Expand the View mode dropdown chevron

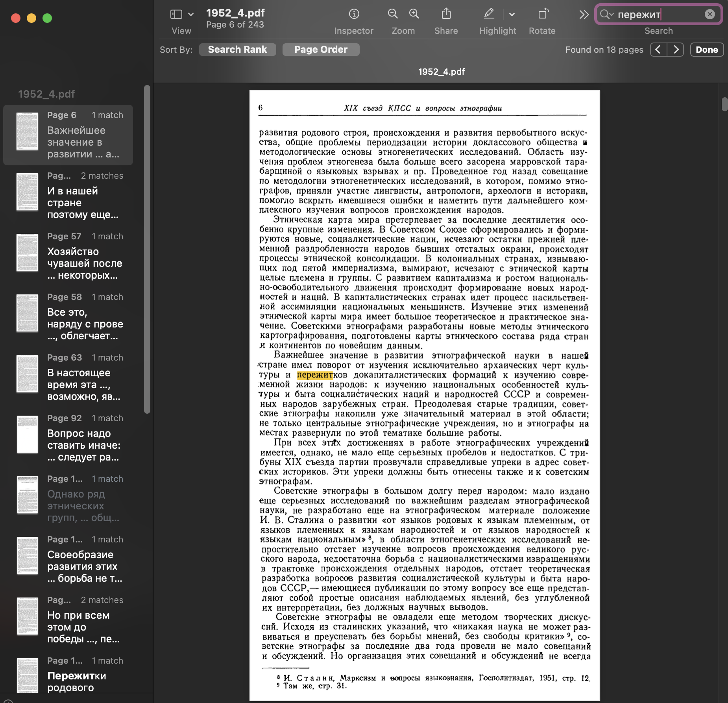pos(191,14)
